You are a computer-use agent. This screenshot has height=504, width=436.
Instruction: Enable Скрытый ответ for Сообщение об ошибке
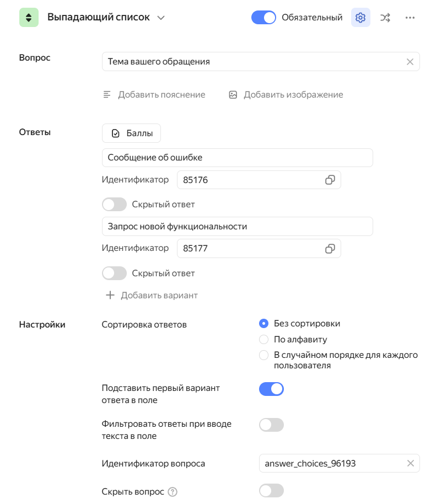pos(114,205)
